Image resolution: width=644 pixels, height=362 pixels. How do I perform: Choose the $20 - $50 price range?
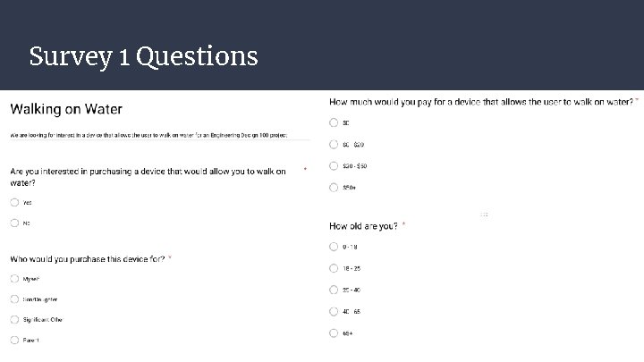334,166
